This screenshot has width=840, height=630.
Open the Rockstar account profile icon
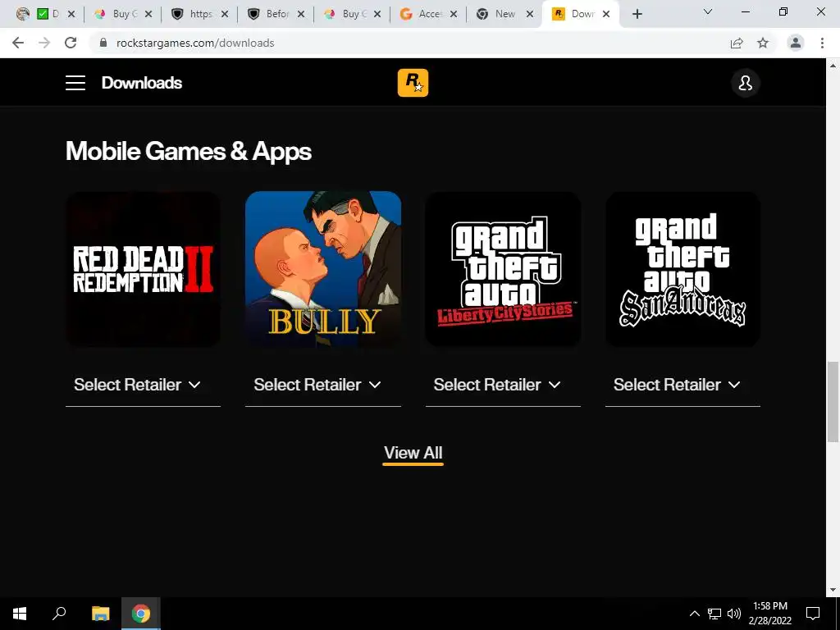point(745,83)
